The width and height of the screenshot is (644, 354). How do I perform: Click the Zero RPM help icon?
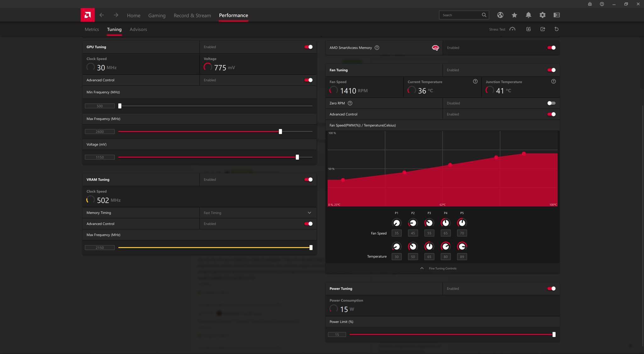(350, 103)
